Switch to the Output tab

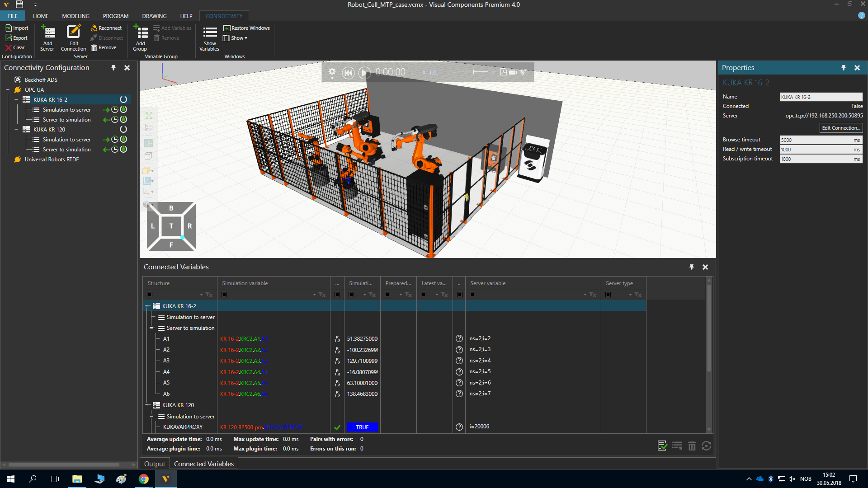(154, 464)
